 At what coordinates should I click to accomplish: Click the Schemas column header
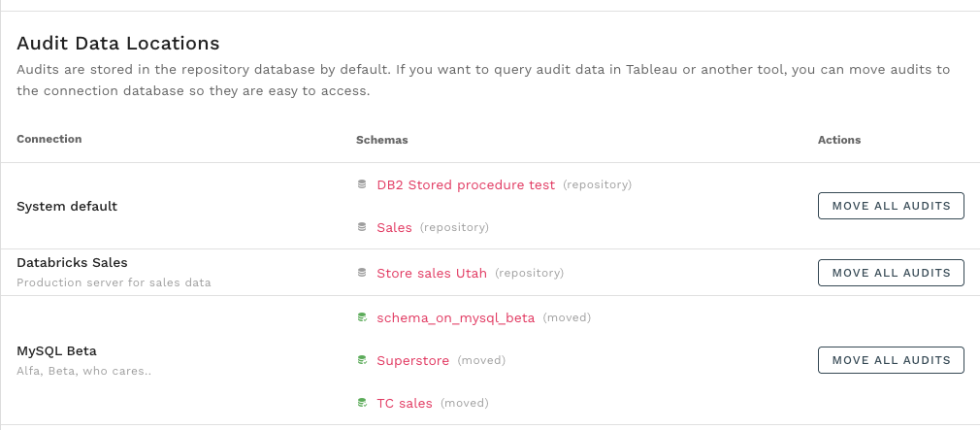click(x=381, y=140)
